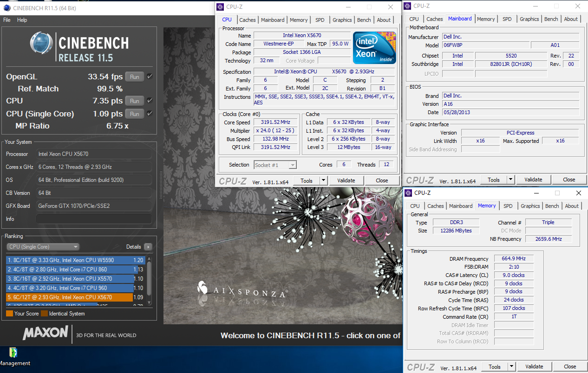Run the CPU benchmark
This screenshot has height=373, width=588.
click(x=135, y=101)
